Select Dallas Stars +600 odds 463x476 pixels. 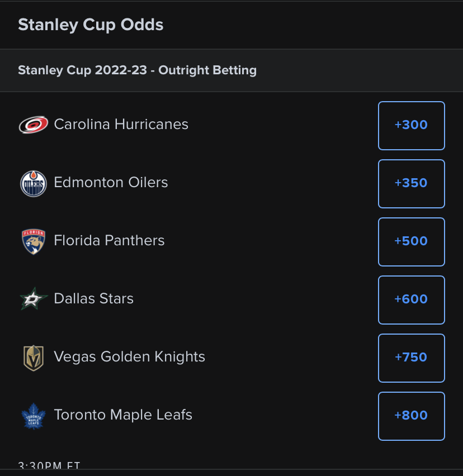(x=412, y=300)
